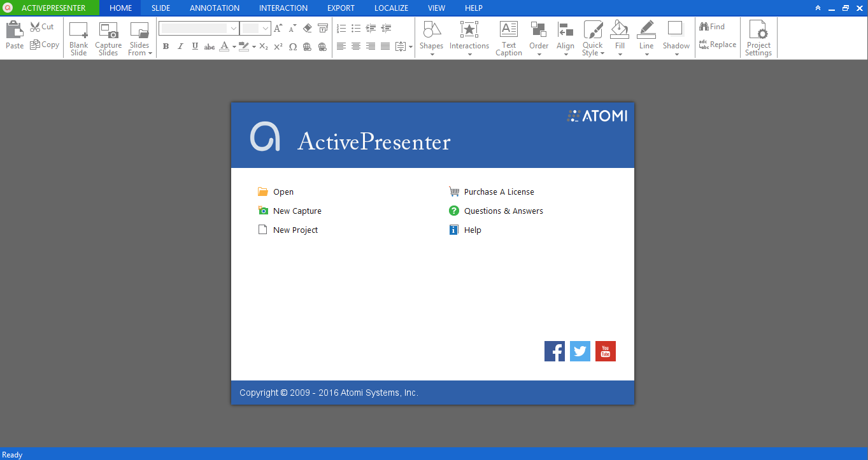The height and width of the screenshot is (460, 868).
Task: Switch to the HOME ribbon tab
Action: (x=120, y=8)
